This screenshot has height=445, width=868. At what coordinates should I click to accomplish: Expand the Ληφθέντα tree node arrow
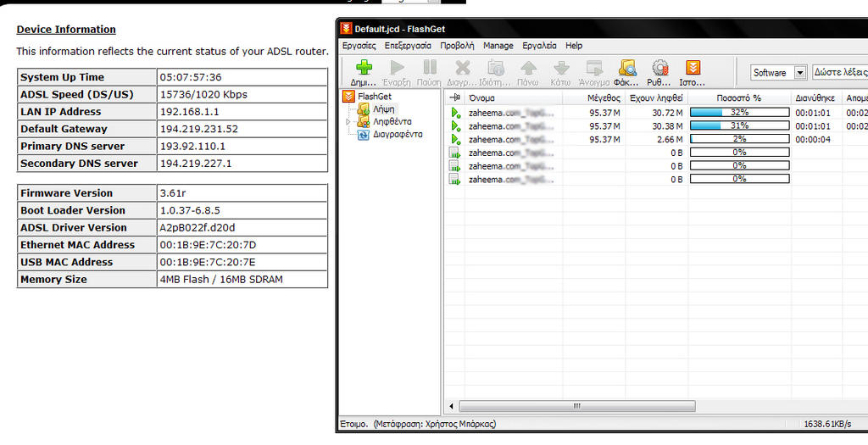(348, 122)
